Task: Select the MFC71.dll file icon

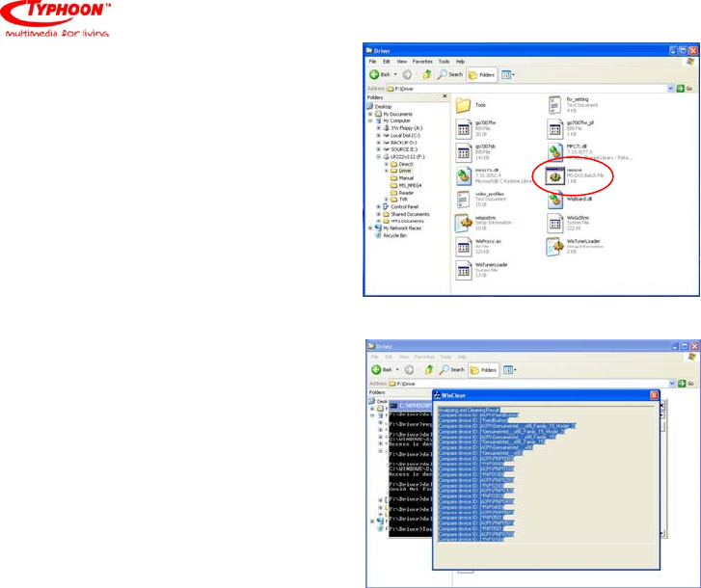Action: click(554, 153)
